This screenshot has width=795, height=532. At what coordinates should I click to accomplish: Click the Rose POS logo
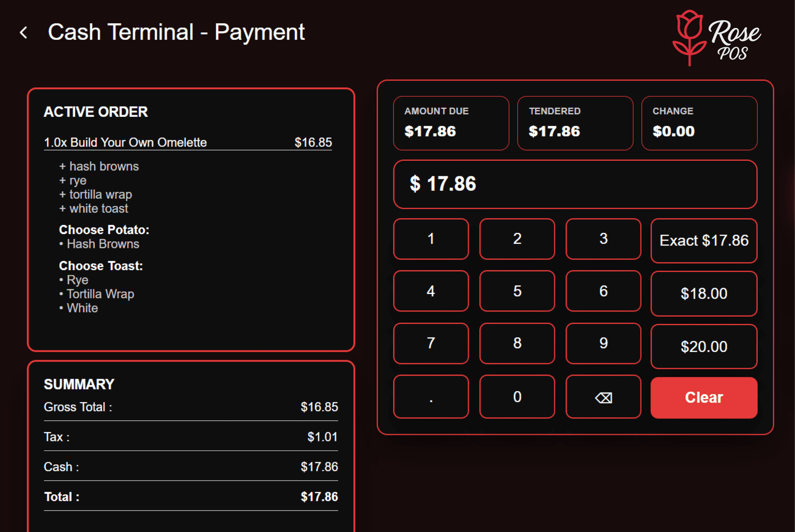coord(716,38)
